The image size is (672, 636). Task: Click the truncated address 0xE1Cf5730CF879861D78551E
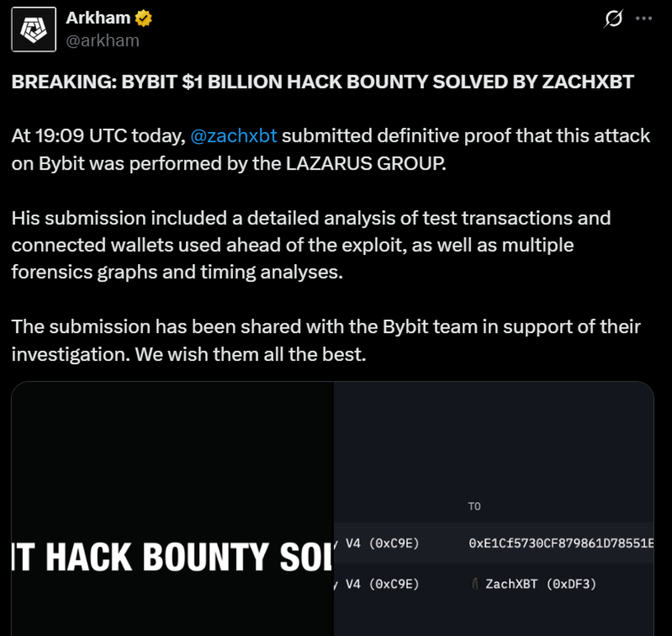[561, 543]
